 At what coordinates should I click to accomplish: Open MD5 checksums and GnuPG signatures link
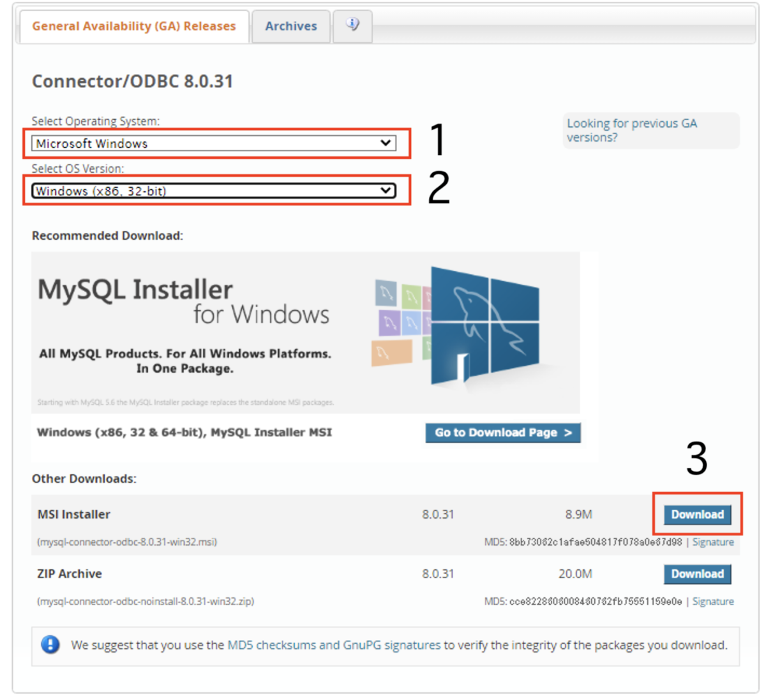(x=334, y=645)
